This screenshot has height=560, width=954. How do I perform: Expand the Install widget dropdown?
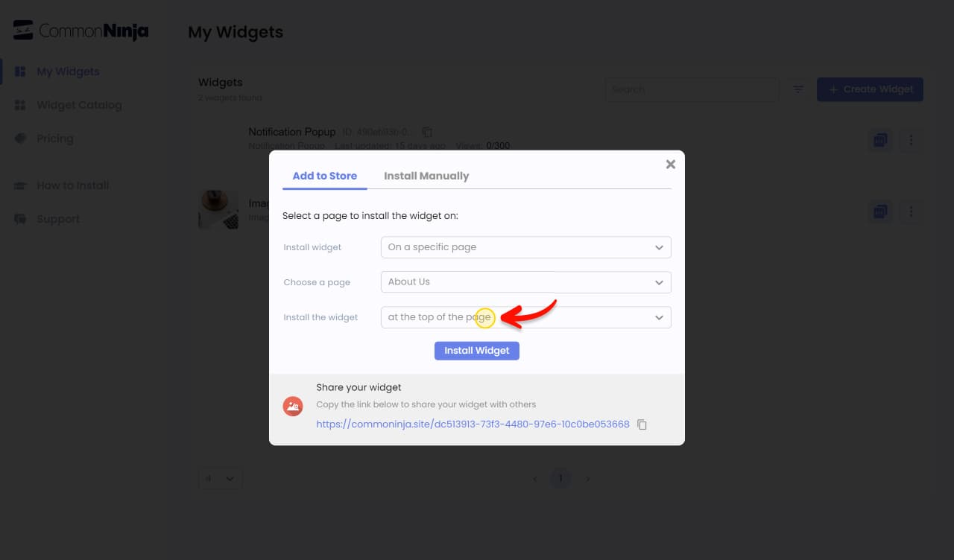(526, 247)
